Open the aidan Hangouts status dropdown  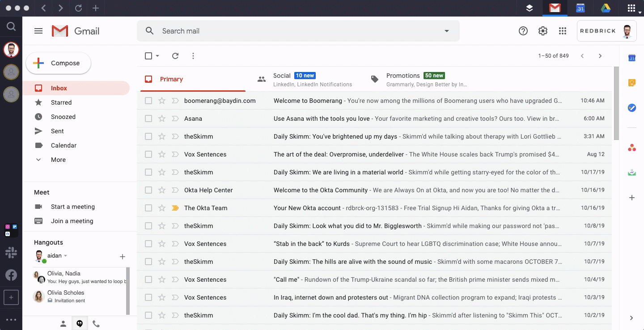click(x=66, y=256)
